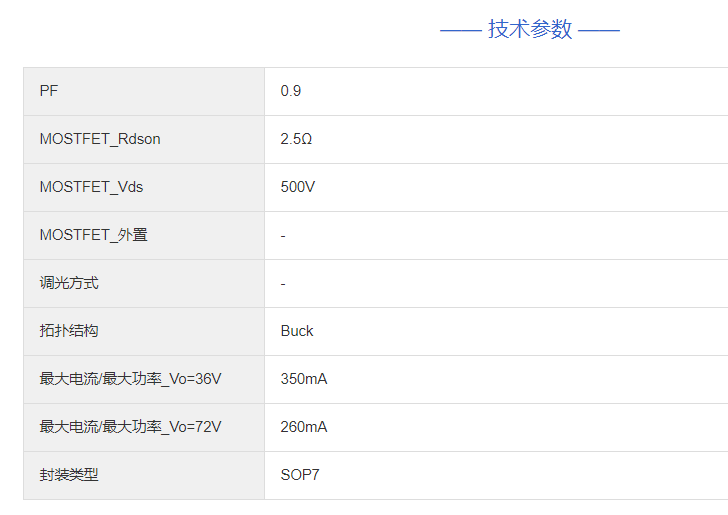Select the SOP7 package value

(x=300, y=475)
